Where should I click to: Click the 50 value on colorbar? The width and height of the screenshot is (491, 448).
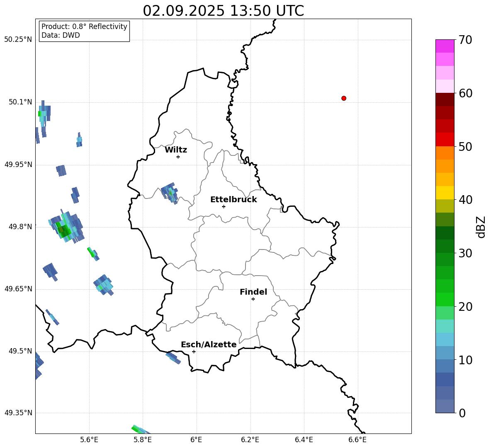[465, 146]
